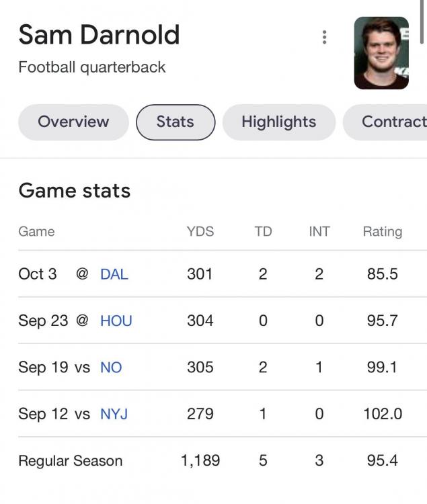Select the Oct 3 game row date

click(x=38, y=274)
